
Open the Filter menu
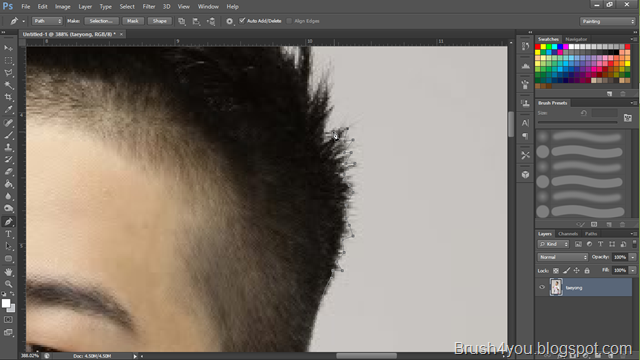[149, 7]
